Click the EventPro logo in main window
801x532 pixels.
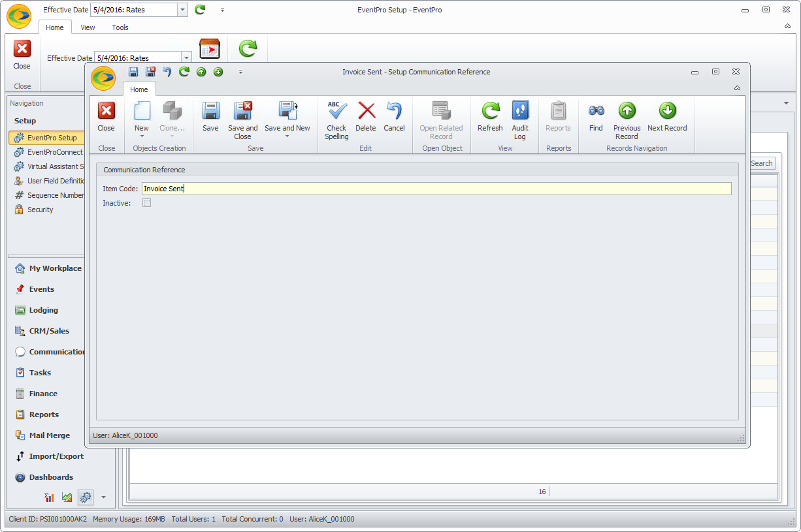tap(19, 16)
